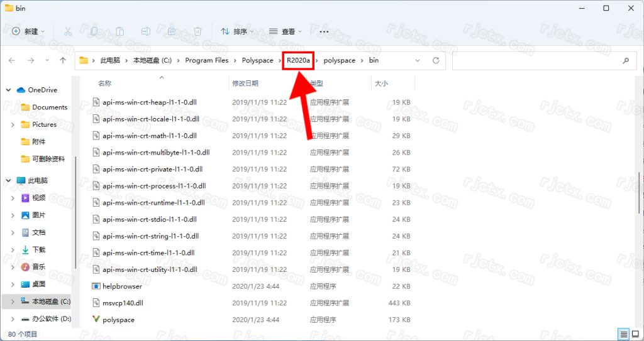
Task: Expand the Pictures folder in sidebar
Action: pyautogui.click(x=13, y=124)
